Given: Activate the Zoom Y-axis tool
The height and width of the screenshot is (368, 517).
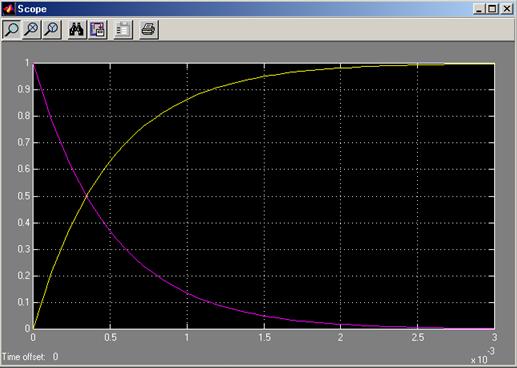Looking at the screenshot, I should (52, 29).
